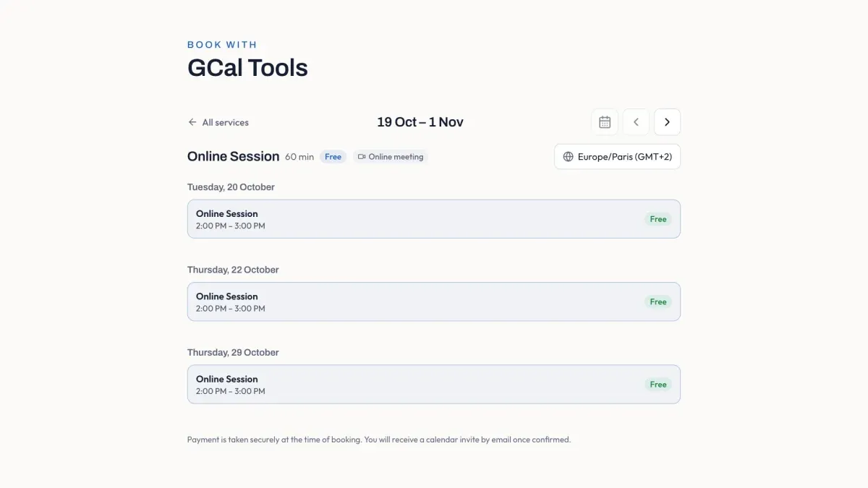The width and height of the screenshot is (868, 488).
Task: Click the blue Free tag beside 60 min
Action: (333, 157)
